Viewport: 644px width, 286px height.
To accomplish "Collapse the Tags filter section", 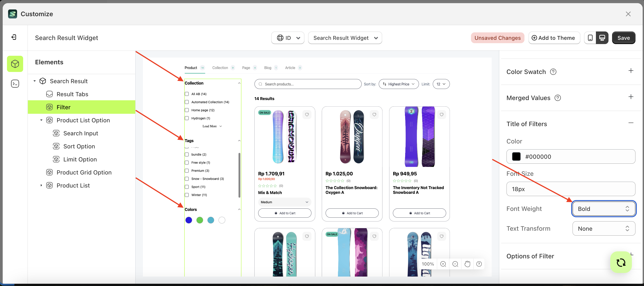I will coord(239,141).
